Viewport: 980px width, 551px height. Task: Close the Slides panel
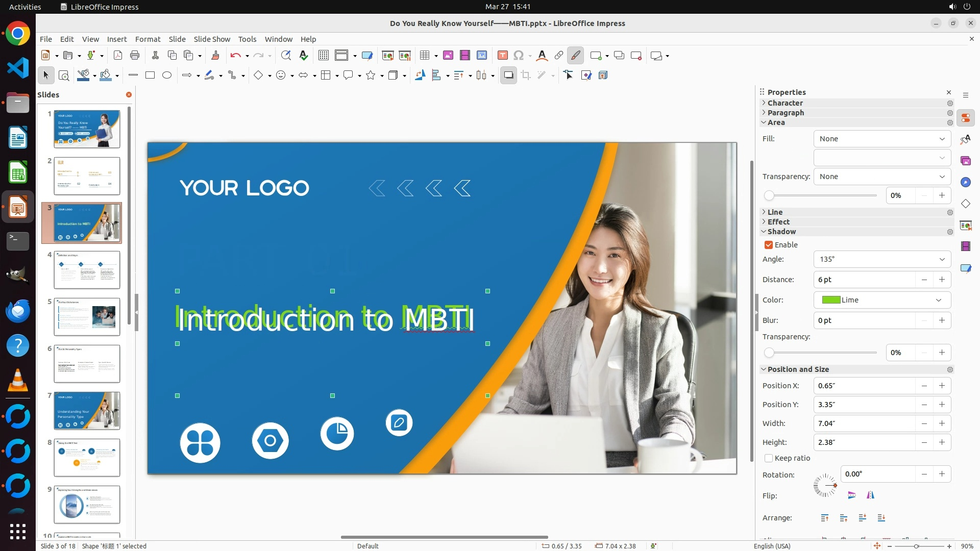[129, 95]
